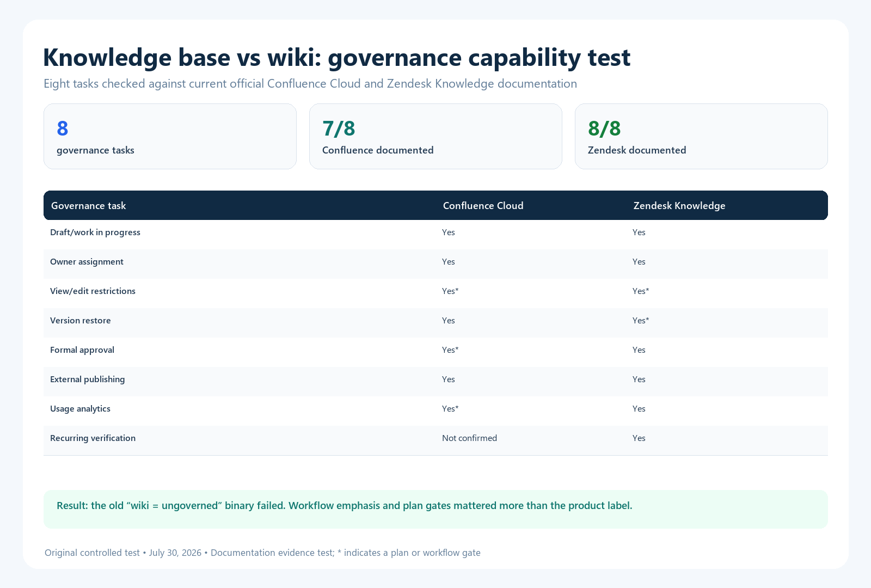Click Zendesk "Yes" cell for External publishing
Viewport: 871px width, 588px height.
(x=639, y=379)
